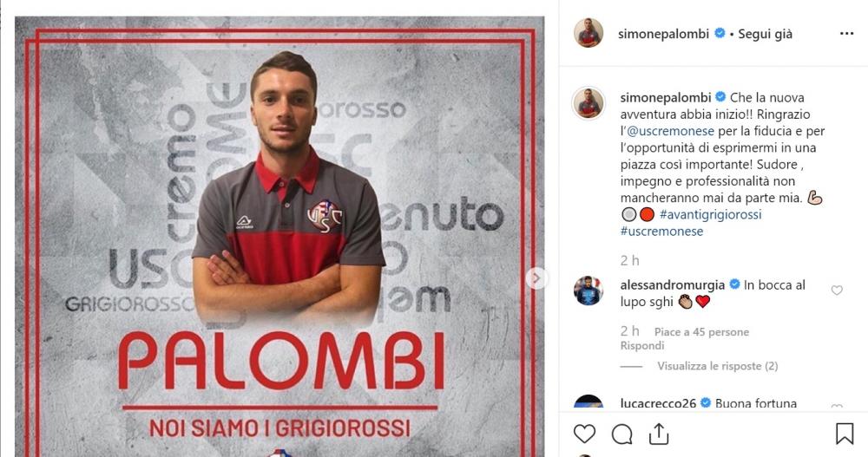Viewport: 868px width, 457px height.
Task: Reply with the Rispondi link
Action: click(642, 346)
